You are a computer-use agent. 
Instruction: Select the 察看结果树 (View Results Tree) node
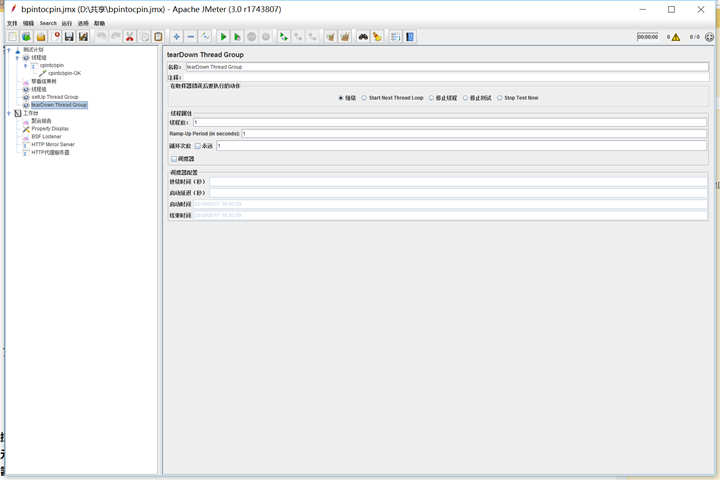click(44, 81)
